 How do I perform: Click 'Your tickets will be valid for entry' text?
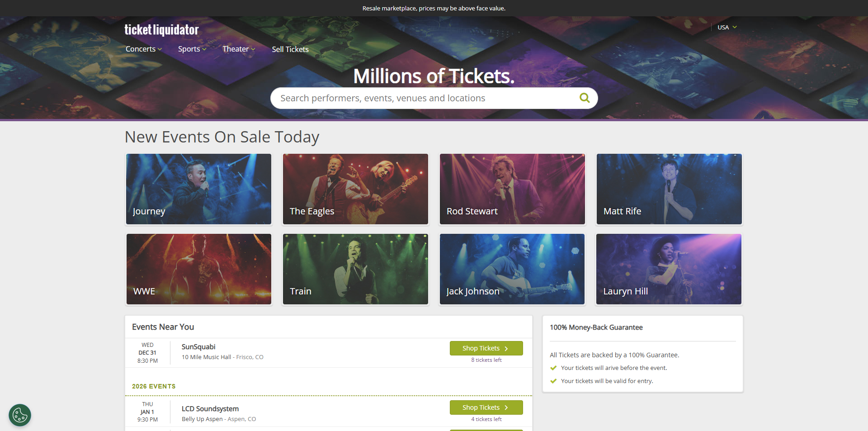coord(607,381)
